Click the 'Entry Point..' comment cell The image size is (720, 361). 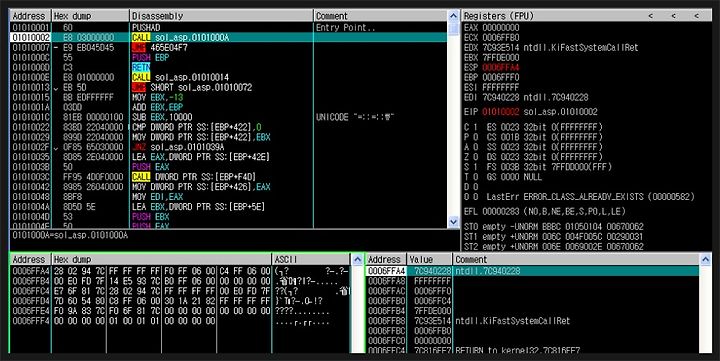[x=346, y=28]
